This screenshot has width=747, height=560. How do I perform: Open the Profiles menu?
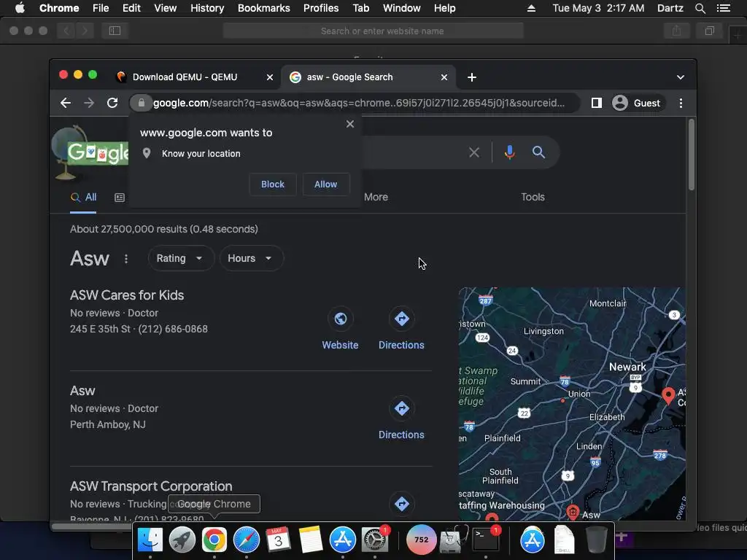pyautogui.click(x=321, y=8)
